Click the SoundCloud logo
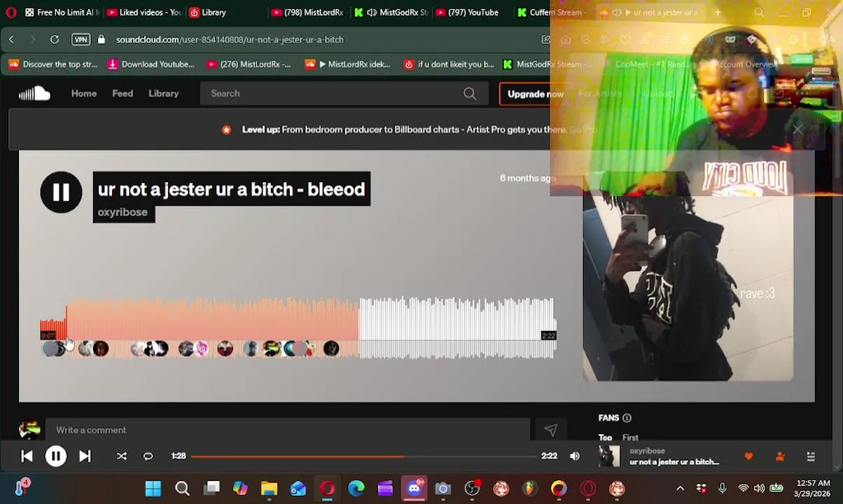This screenshot has height=504, width=843. (x=34, y=93)
